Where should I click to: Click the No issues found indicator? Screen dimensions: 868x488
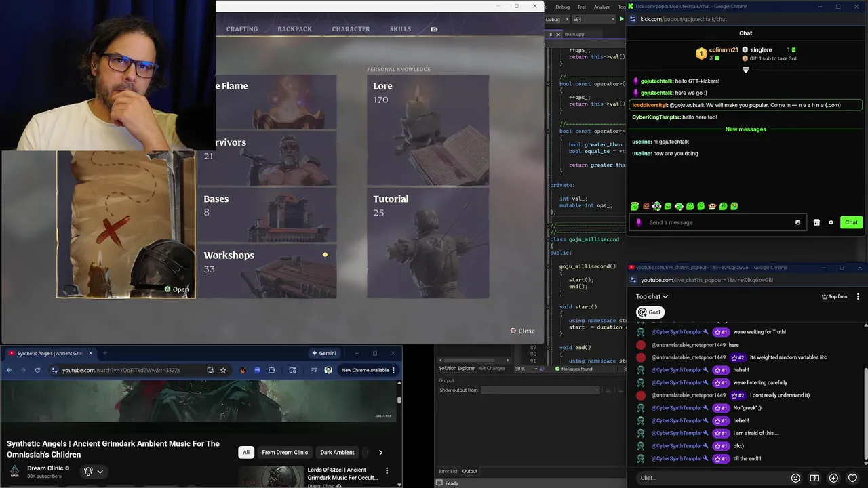pos(573,369)
